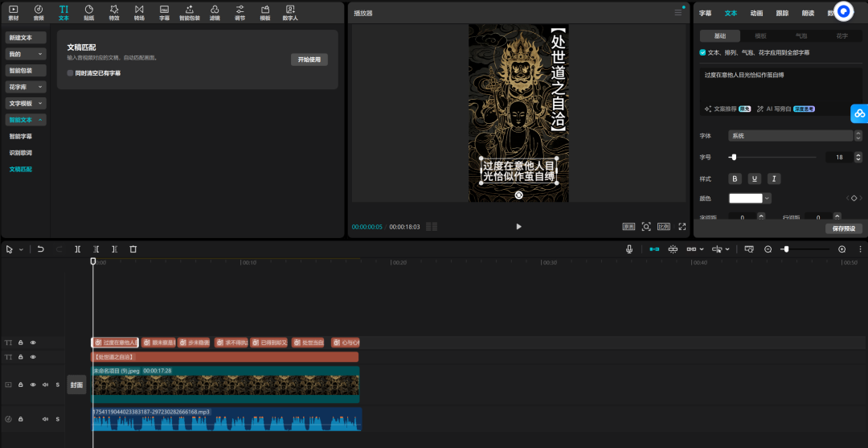Viewport: 868px width, 448px height.
Task: Select the 花字 sub-tab in properties panel
Action: coord(842,36)
